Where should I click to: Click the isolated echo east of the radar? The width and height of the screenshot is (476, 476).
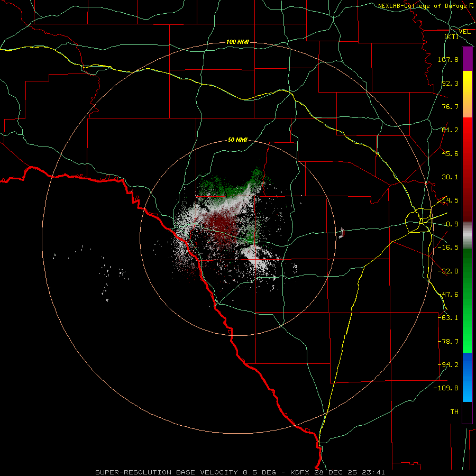click(342, 233)
